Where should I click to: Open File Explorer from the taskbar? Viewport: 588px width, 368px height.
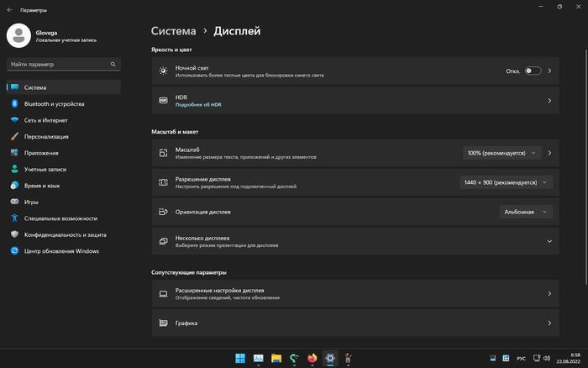pos(276,358)
